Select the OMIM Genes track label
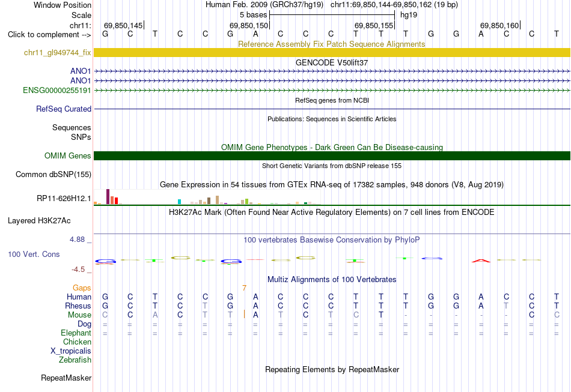Viewport: 571px width, 392px height. (x=67, y=155)
